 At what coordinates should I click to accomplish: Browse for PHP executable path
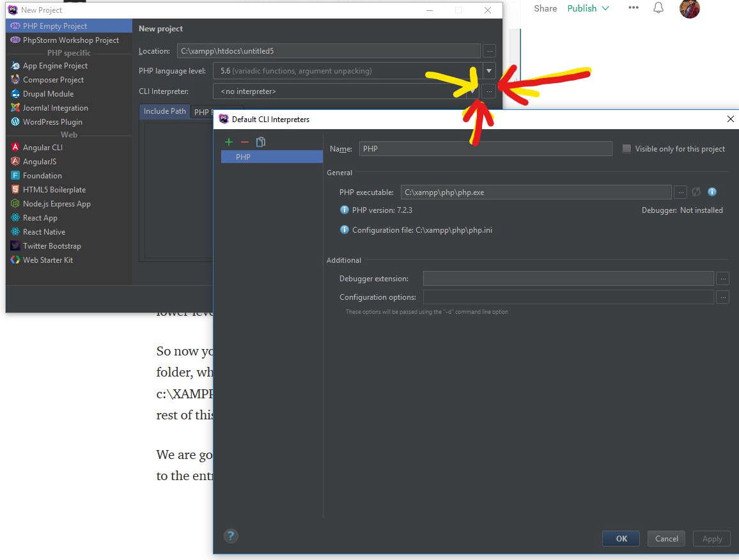click(x=681, y=192)
